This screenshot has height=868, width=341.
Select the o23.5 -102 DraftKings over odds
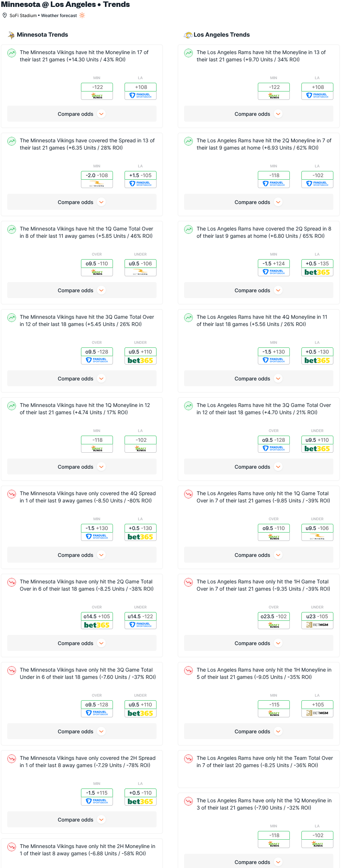tap(274, 620)
